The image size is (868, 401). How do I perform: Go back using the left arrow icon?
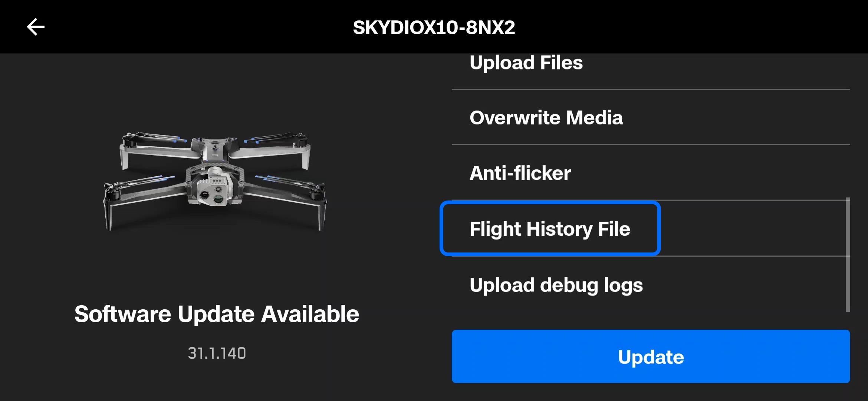pyautogui.click(x=36, y=27)
